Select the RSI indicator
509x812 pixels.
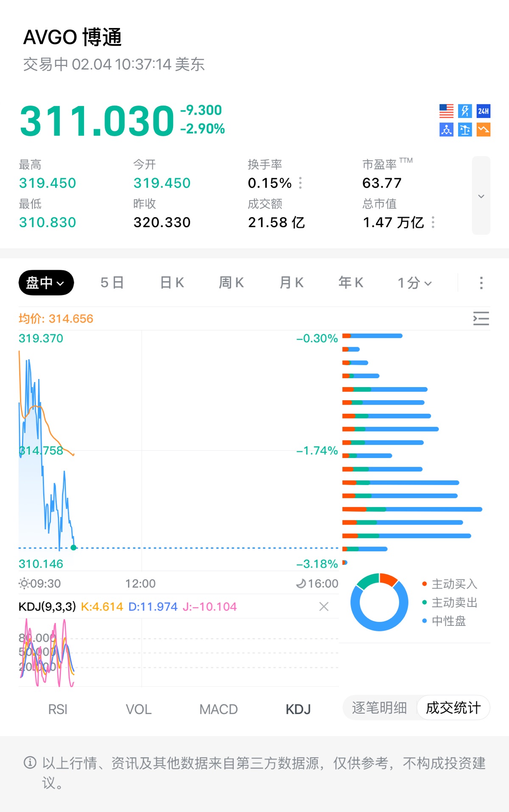(x=58, y=709)
